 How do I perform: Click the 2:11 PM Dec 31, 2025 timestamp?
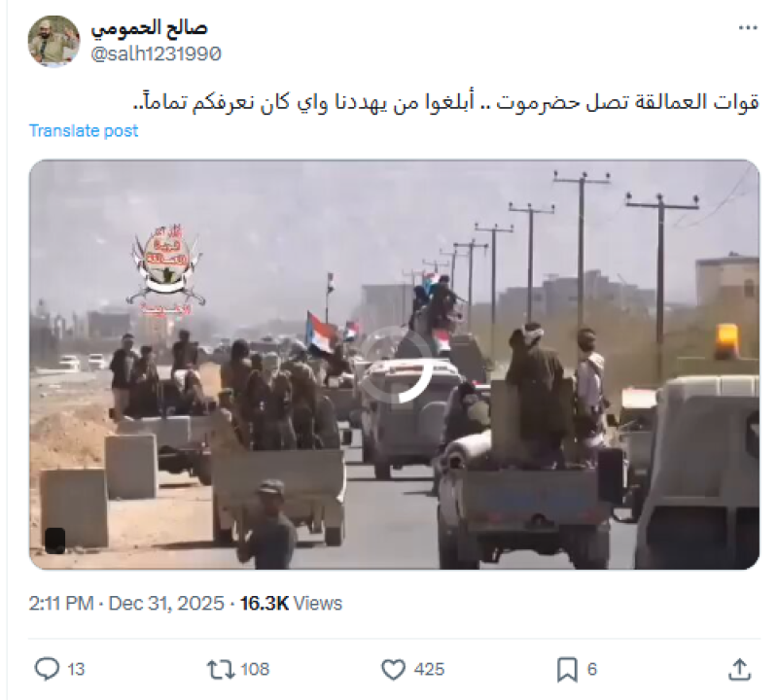[126, 603]
